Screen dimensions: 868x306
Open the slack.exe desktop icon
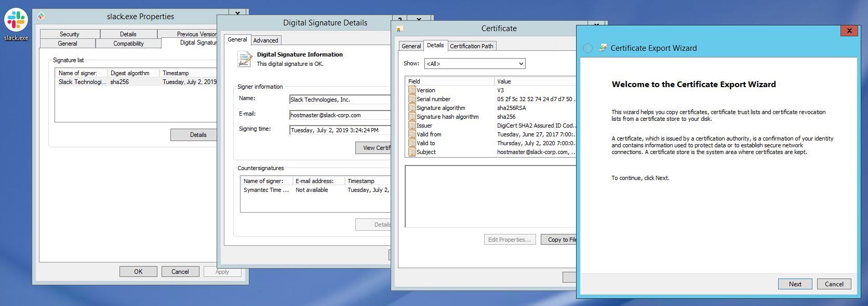pos(16,21)
